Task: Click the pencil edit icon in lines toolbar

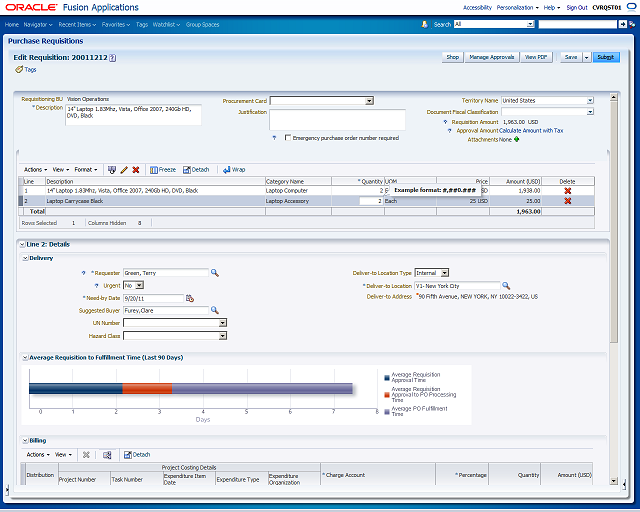Action: click(124, 170)
